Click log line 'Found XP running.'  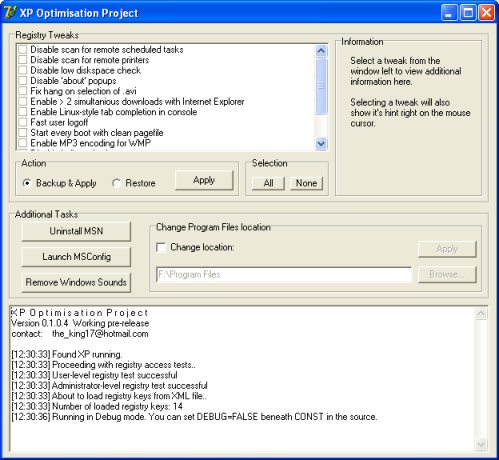tap(87, 354)
